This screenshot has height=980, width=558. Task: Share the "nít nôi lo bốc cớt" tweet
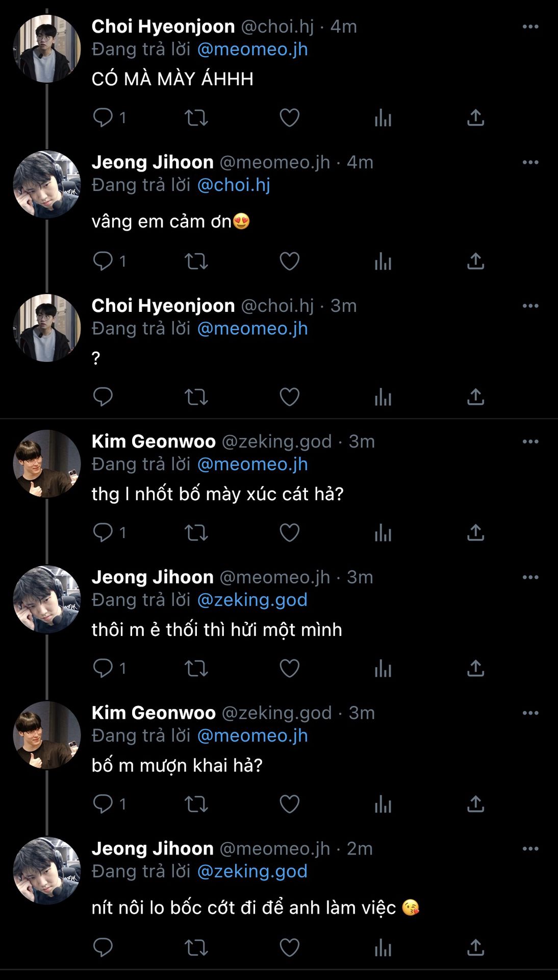click(475, 947)
